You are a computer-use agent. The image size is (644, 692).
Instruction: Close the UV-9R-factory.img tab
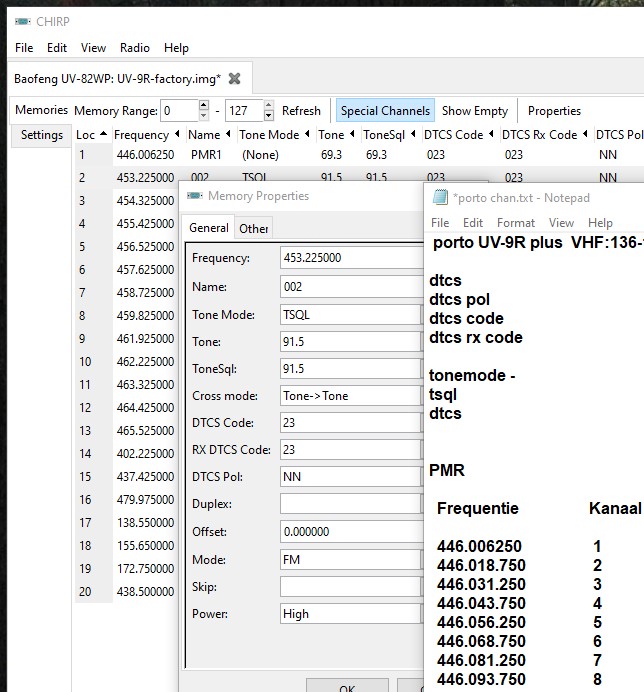tap(234, 79)
